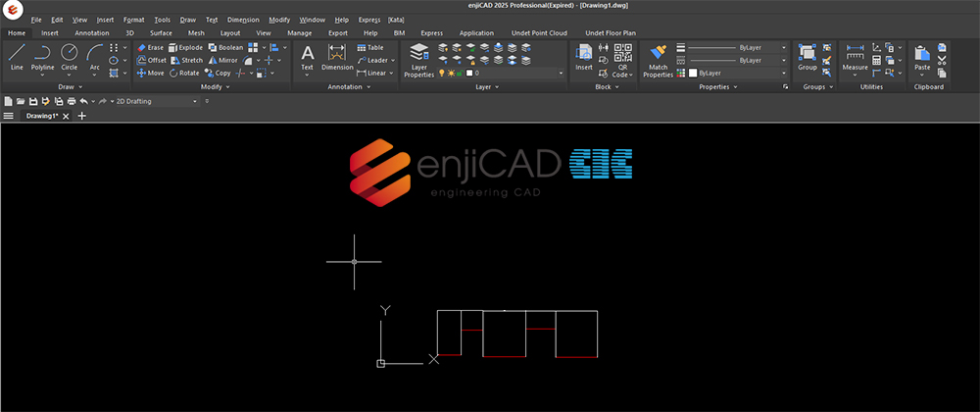The width and height of the screenshot is (980, 412).
Task: Click the Cut scissors icon
Action: (x=942, y=60)
